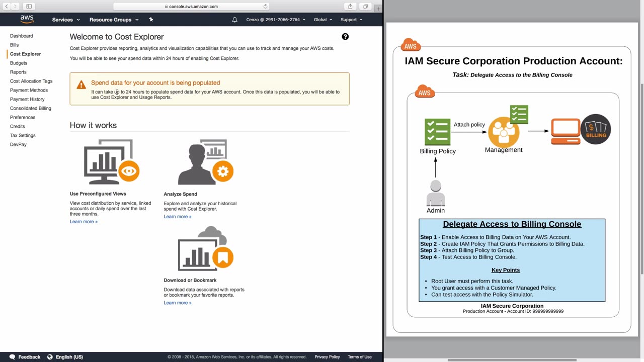Open Cost Allocation Tags in sidebar
The image size is (644, 362).
point(31,81)
